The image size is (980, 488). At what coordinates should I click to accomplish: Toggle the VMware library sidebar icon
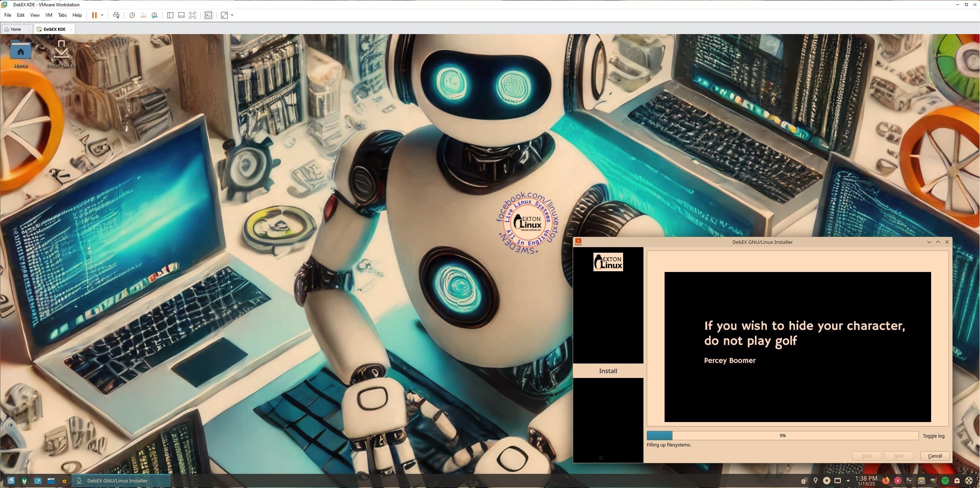[170, 15]
